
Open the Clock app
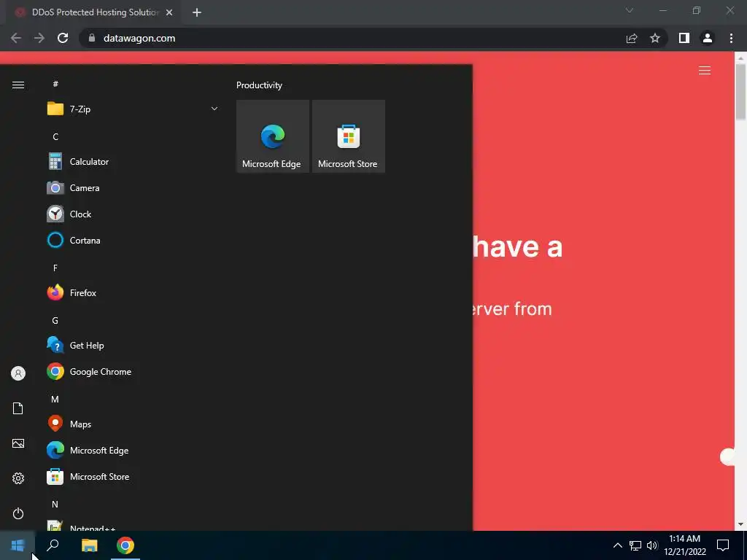[133, 214]
